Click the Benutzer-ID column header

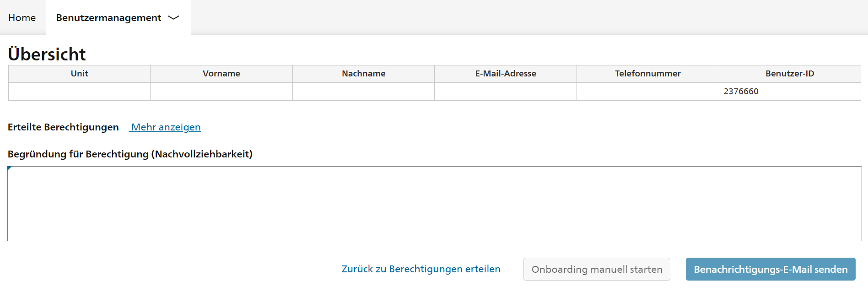click(x=790, y=74)
